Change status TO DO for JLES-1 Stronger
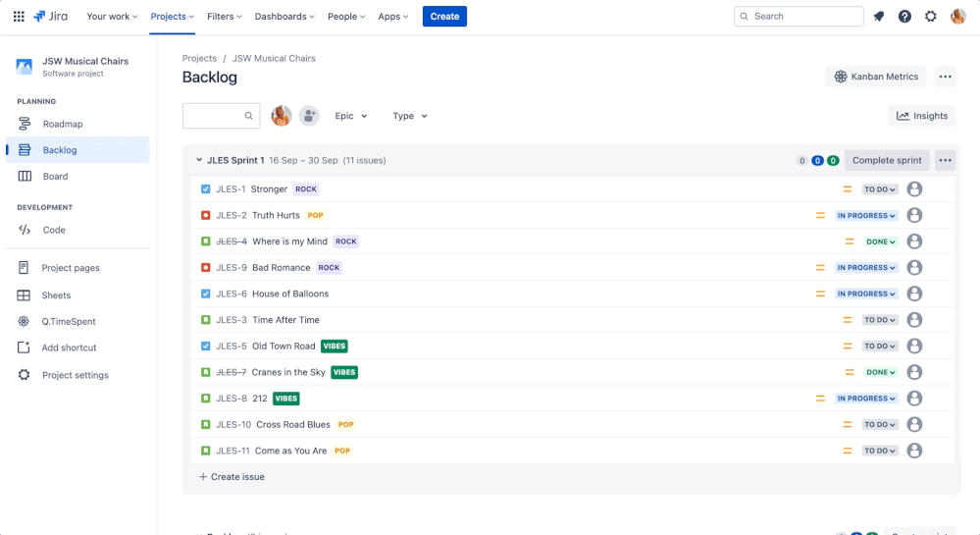 click(x=880, y=189)
